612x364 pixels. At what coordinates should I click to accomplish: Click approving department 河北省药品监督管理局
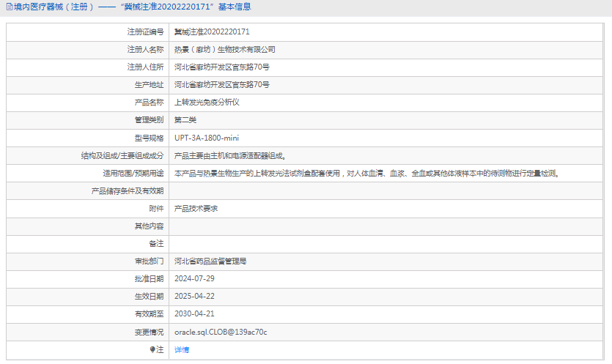point(210,261)
